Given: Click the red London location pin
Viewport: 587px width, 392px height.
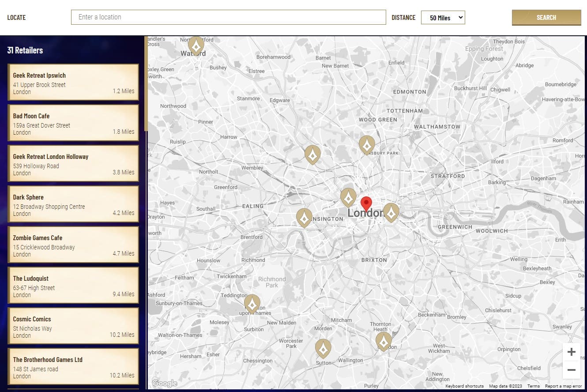Looking at the screenshot, I should (366, 204).
